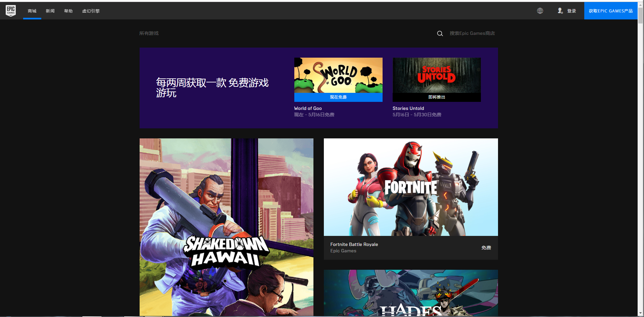This screenshot has width=644, height=317.
Task: Click the World of Goo title
Action: coord(308,108)
